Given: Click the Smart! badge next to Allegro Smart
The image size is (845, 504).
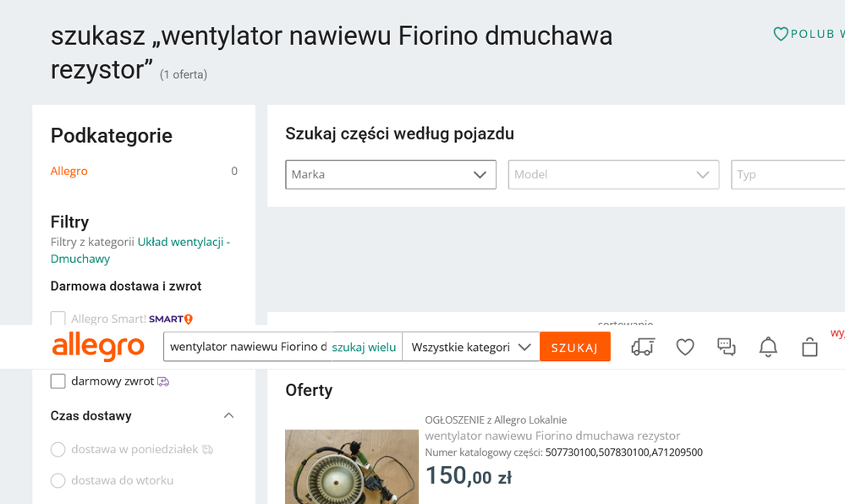Looking at the screenshot, I should [x=166, y=319].
